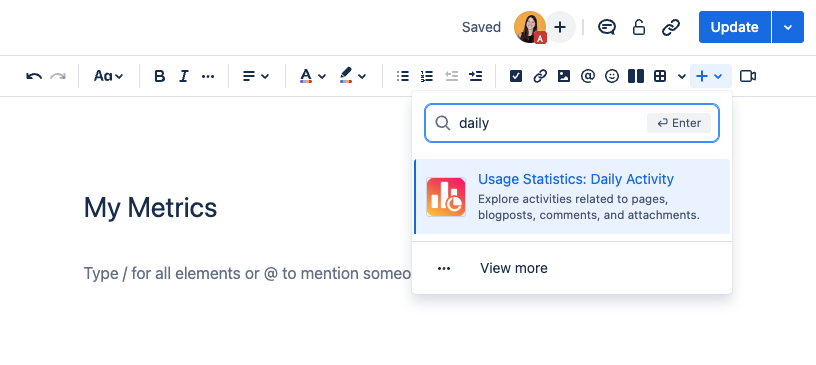Screen dimensions: 816x365
Task: Click into the page body placeholder text
Action: tap(248, 273)
